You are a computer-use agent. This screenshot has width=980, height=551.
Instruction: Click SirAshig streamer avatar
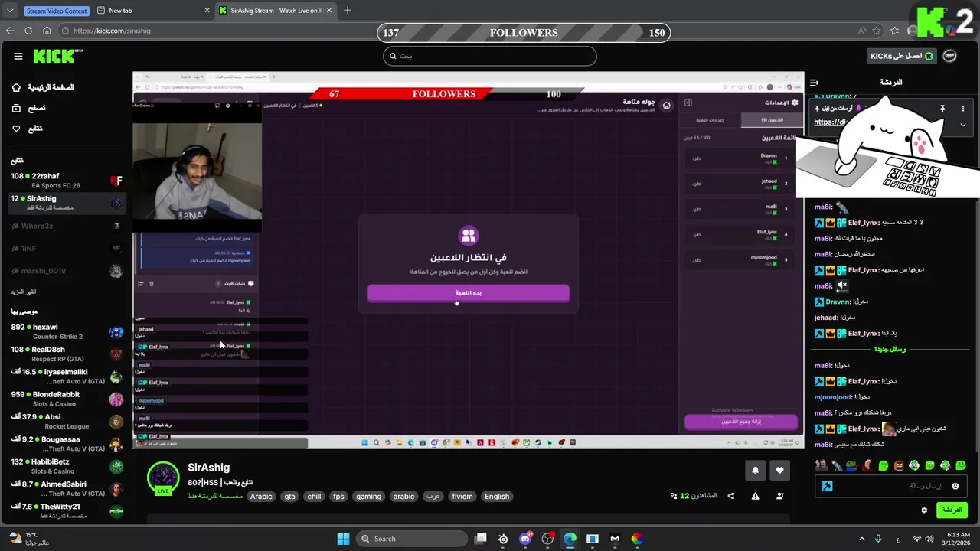click(x=162, y=478)
